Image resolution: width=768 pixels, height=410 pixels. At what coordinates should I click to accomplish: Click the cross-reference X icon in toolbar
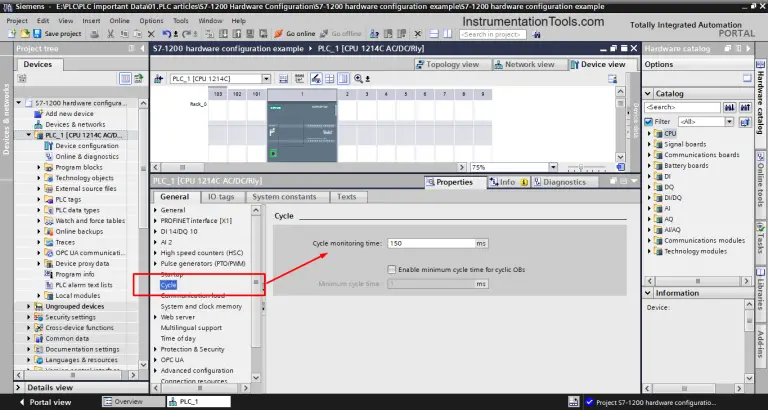[417, 34]
